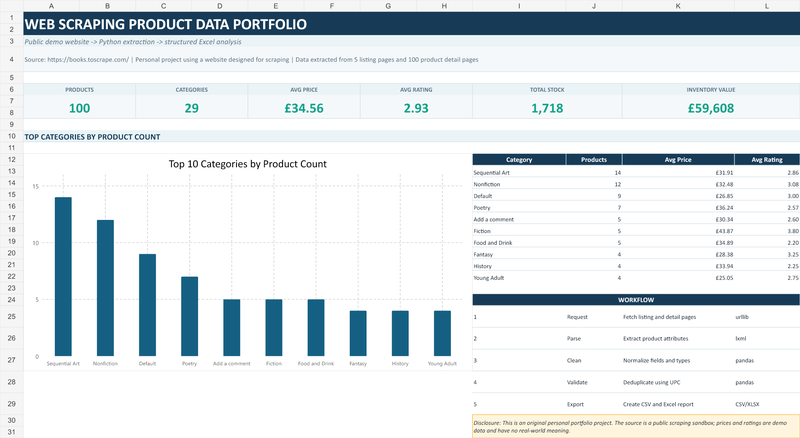This screenshot has height=438, width=800.
Task: Click the Source URL description cell
Action: 411,59
